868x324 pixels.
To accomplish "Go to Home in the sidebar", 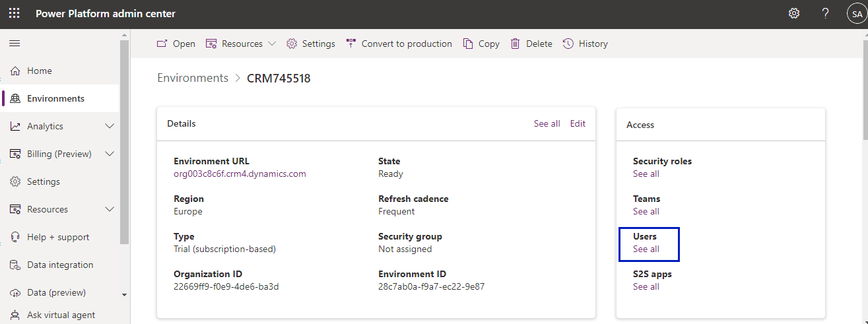I will point(60,71).
